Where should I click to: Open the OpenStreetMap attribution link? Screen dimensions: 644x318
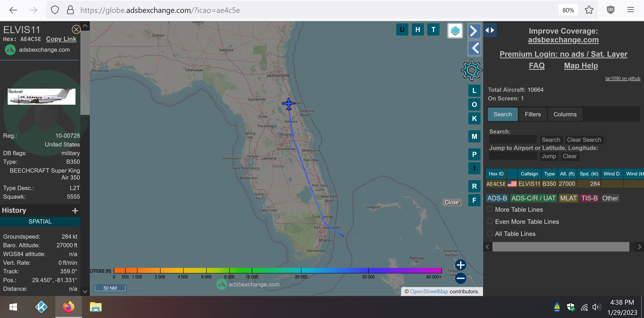[x=429, y=291]
